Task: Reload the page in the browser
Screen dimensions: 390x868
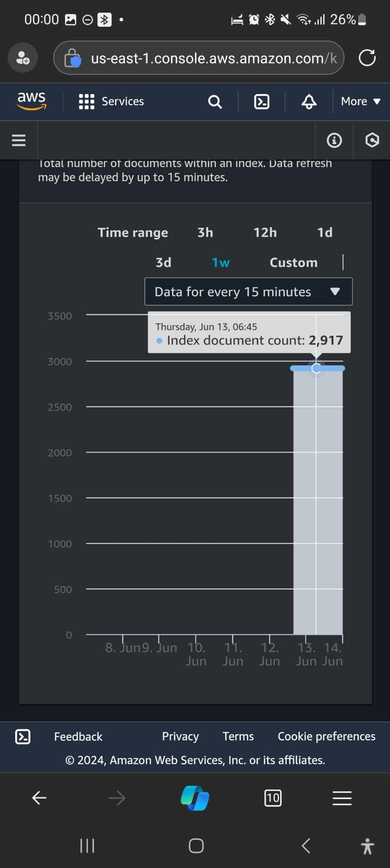Action: coord(367,58)
